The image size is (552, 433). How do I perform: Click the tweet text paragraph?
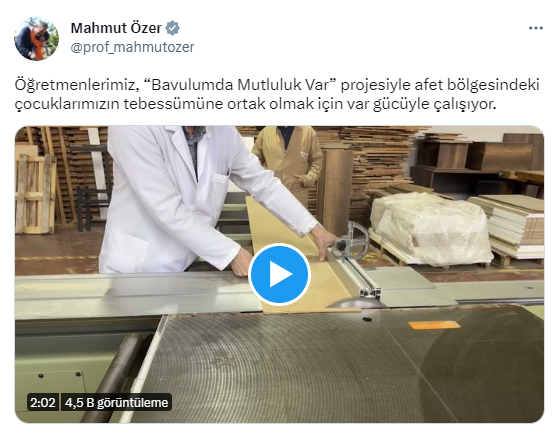point(277,94)
